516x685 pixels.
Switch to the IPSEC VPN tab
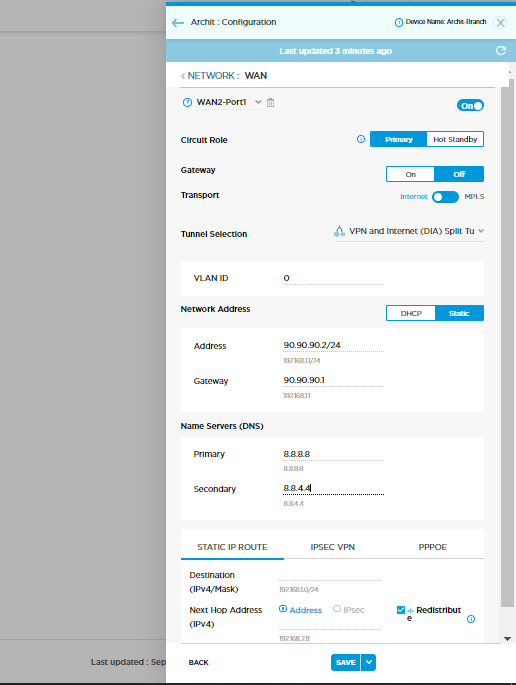pos(332,547)
